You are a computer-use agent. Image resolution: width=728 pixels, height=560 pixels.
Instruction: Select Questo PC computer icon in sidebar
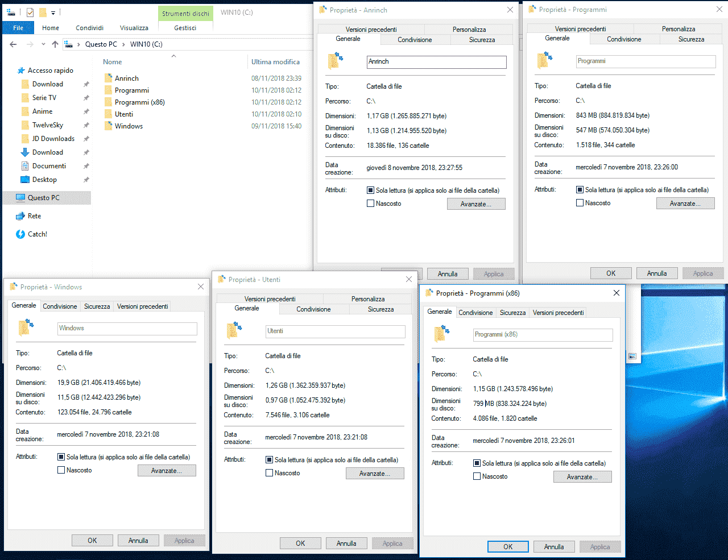(20, 198)
